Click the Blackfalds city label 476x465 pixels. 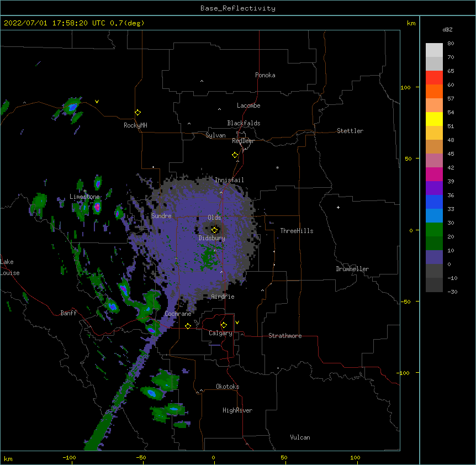(244, 123)
